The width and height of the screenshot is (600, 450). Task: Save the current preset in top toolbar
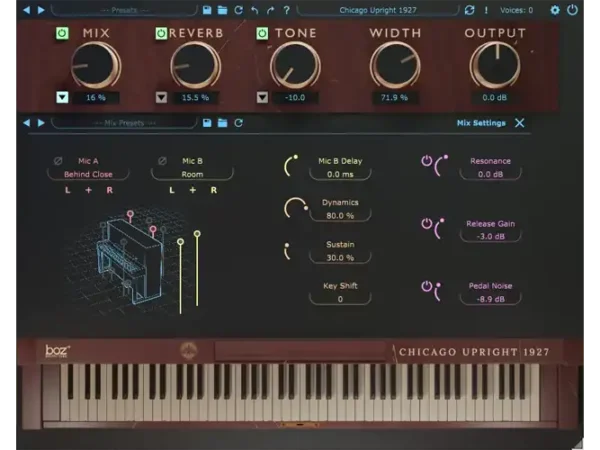(x=207, y=10)
